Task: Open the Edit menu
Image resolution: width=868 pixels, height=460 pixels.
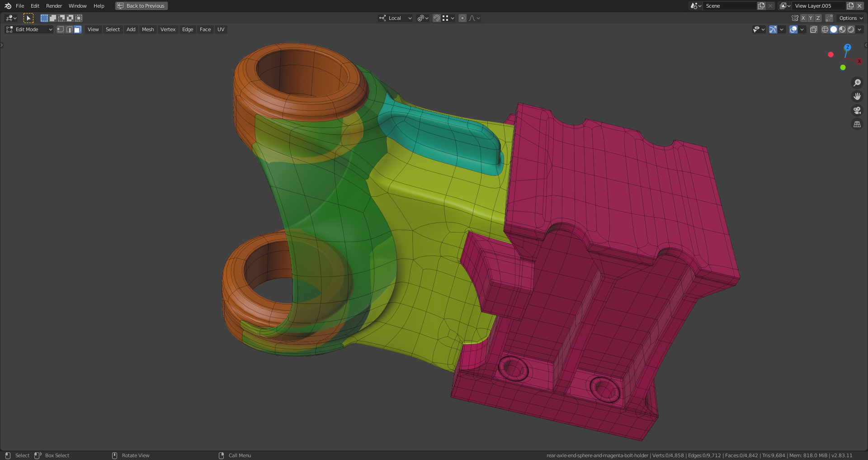Action: click(x=35, y=6)
